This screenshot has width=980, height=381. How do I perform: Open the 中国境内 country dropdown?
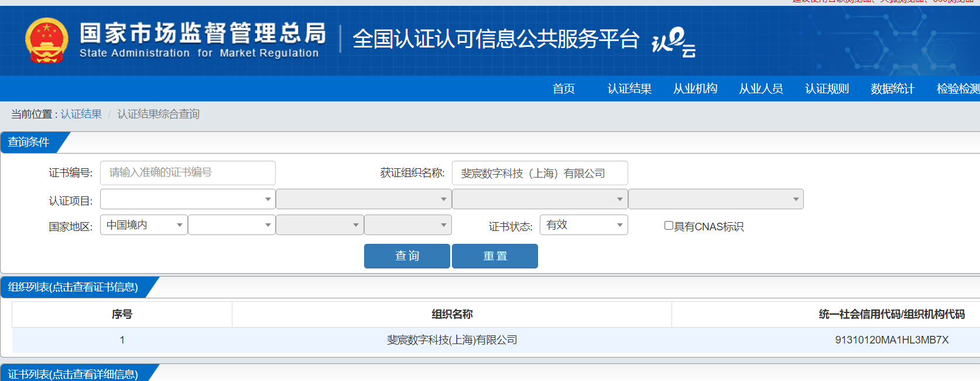(144, 225)
